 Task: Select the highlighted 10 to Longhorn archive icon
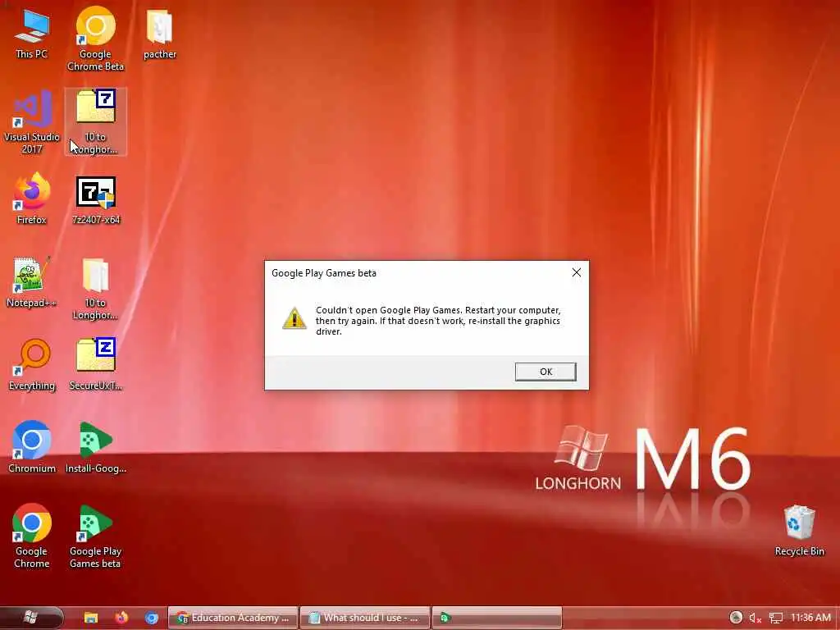95,122
